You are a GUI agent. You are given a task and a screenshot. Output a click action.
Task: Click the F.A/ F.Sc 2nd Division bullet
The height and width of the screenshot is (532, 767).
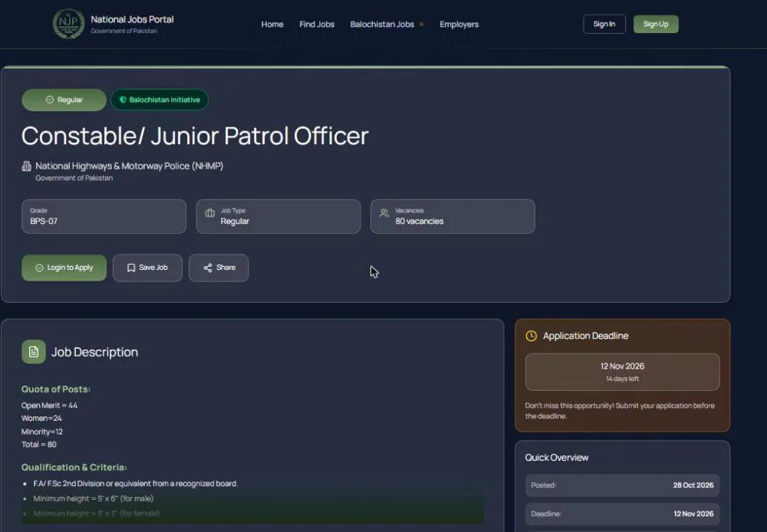[x=136, y=484]
